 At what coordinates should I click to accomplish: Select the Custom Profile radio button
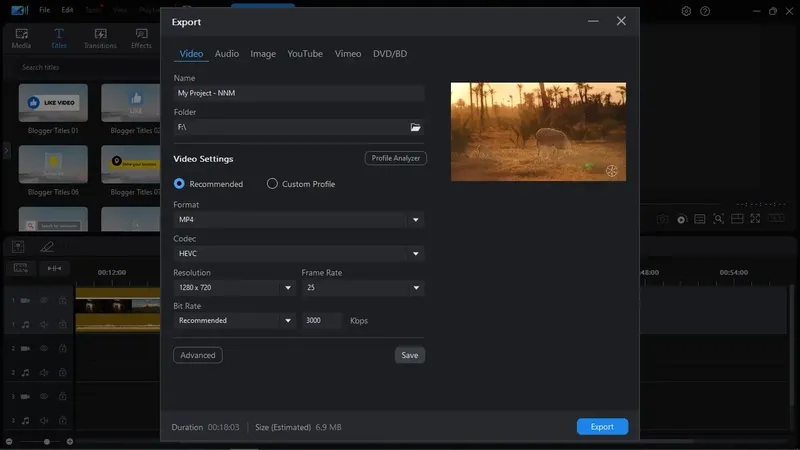(x=272, y=184)
